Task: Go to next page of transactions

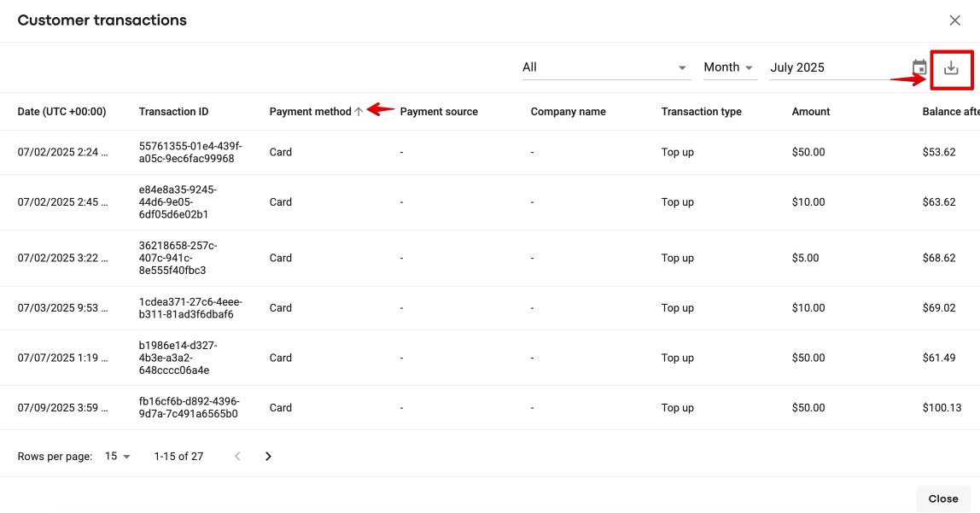Action: (x=268, y=457)
